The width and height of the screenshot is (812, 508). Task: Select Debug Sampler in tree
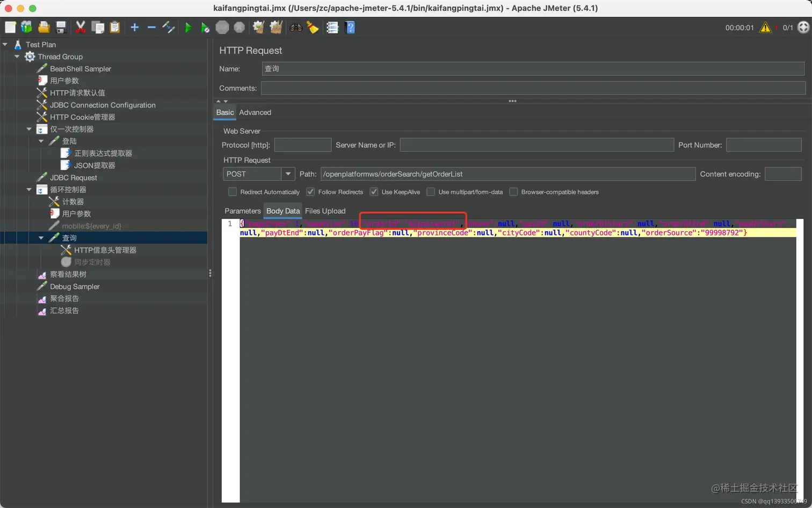(x=75, y=287)
